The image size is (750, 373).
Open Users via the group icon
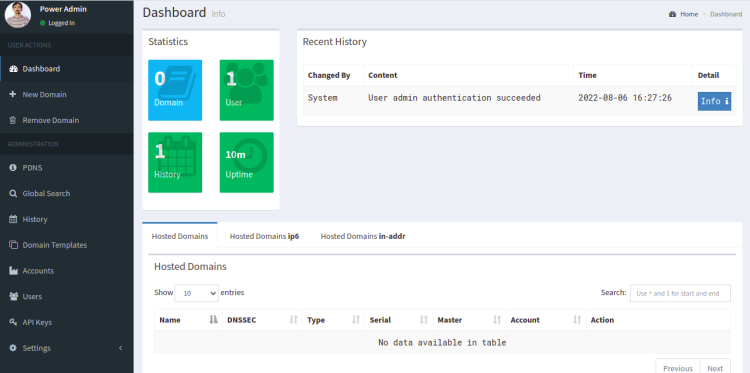pos(13,296)
